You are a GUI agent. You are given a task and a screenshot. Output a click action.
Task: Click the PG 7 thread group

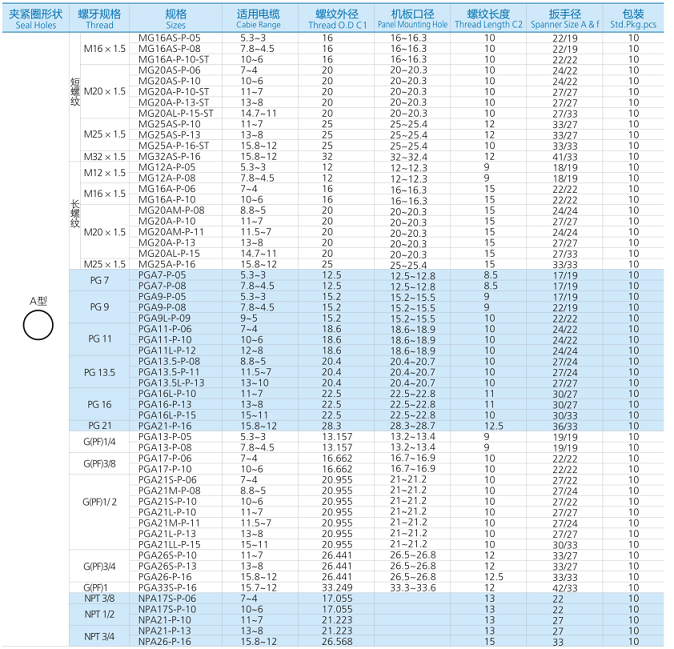tap(99, 280)
